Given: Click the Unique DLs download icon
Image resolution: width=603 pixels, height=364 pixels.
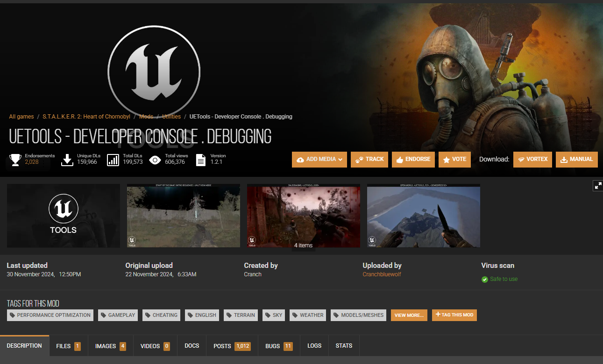Looking at the screenshot, I should (x=67, y=160).
